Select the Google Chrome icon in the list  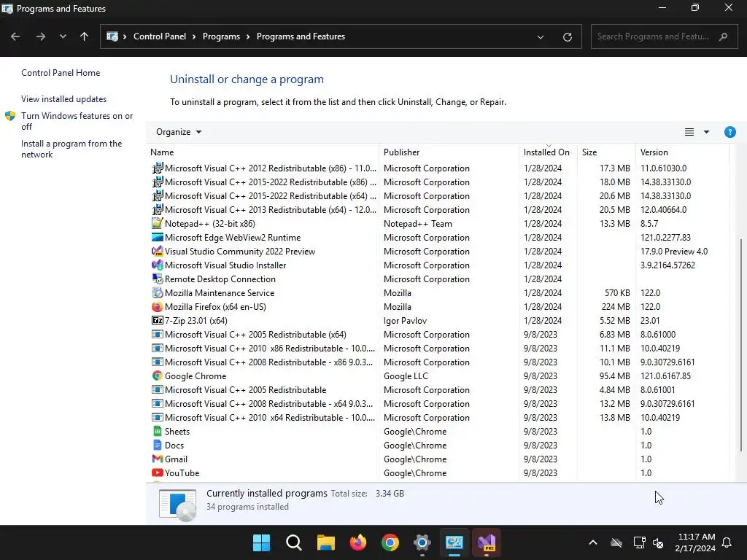(x=158, y=376)
